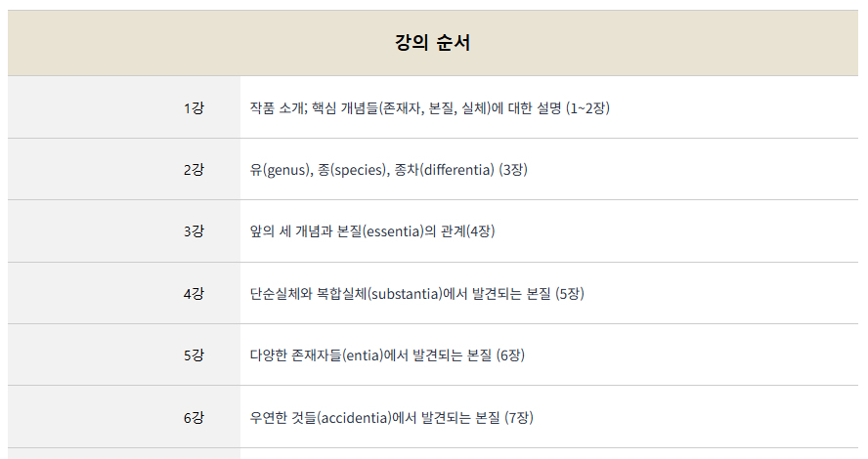The width and height of the screenshot is (868, 459).
Task: Click the 3강 lecture number cell
Action: (x=193, y=231)
